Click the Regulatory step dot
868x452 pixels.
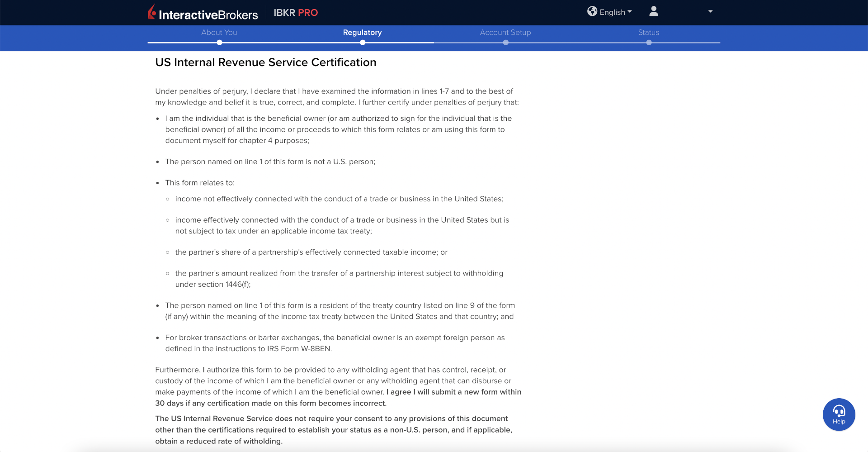(363, 43)
